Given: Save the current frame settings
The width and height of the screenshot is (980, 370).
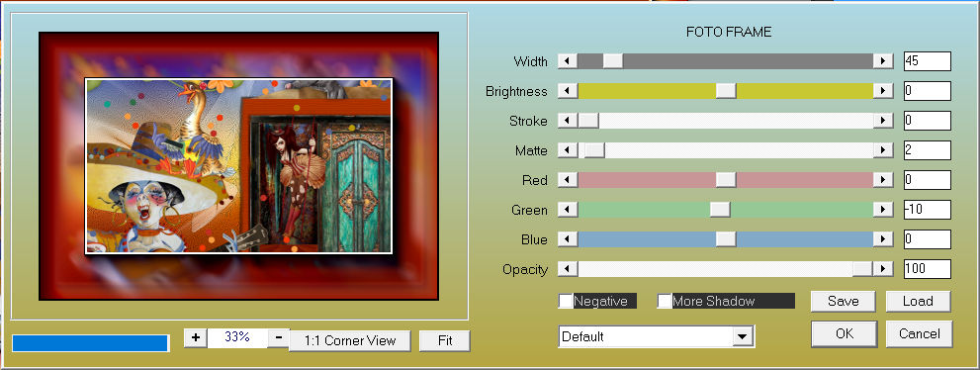Looking at the screenshot, I should tap(844, 302).
